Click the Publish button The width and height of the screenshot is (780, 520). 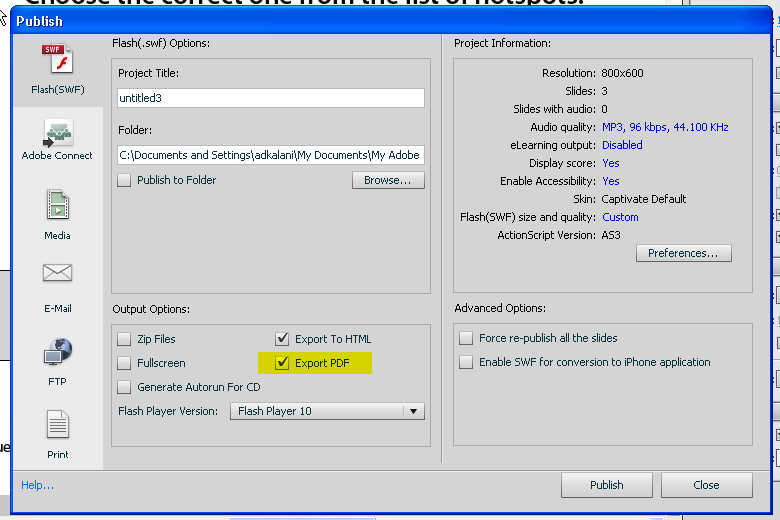pyautogui.click(x=606, y=485)
